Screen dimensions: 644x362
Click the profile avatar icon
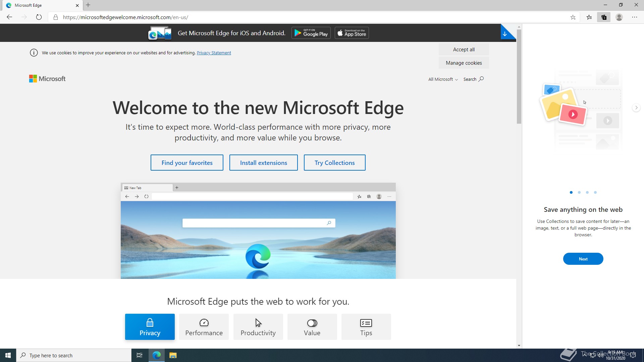619,17
